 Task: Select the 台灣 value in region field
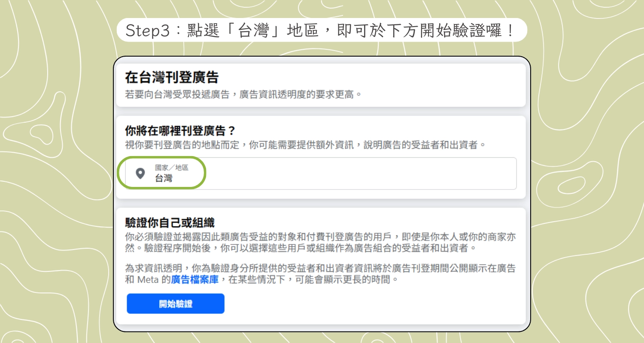[x=164, y=178]
